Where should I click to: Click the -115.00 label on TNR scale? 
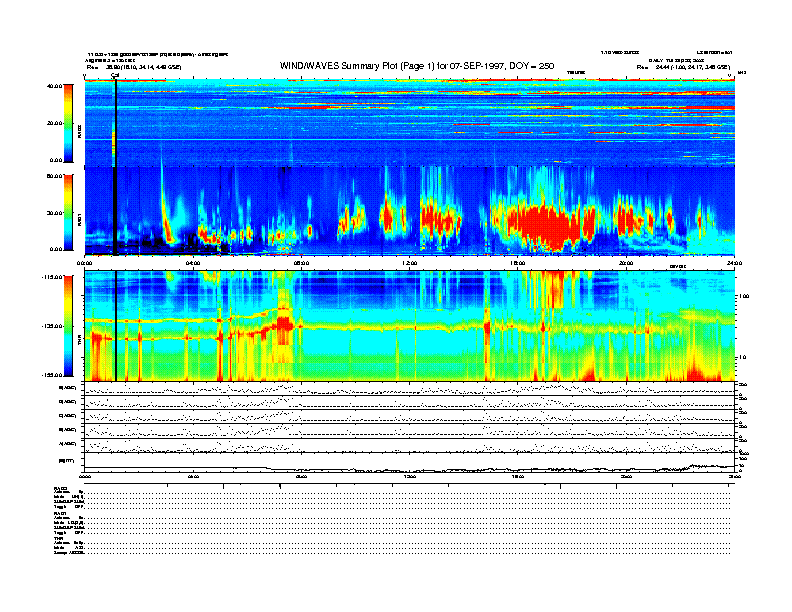(x=53, y=277)
